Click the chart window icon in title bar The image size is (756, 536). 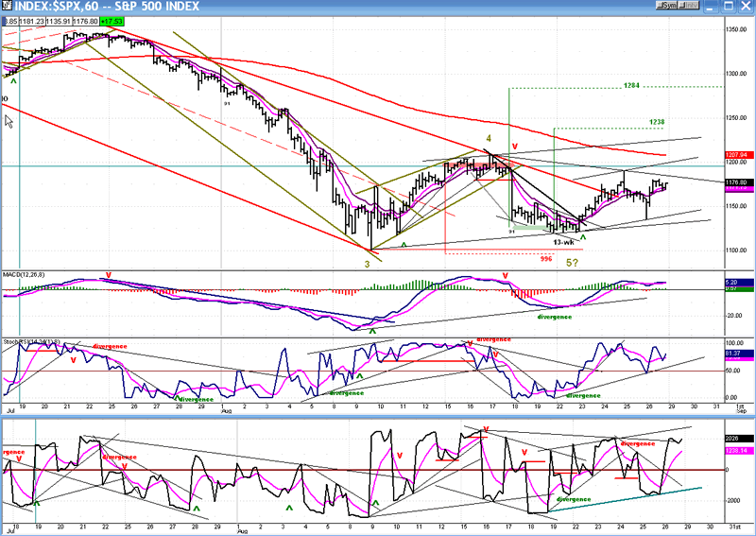7,7
